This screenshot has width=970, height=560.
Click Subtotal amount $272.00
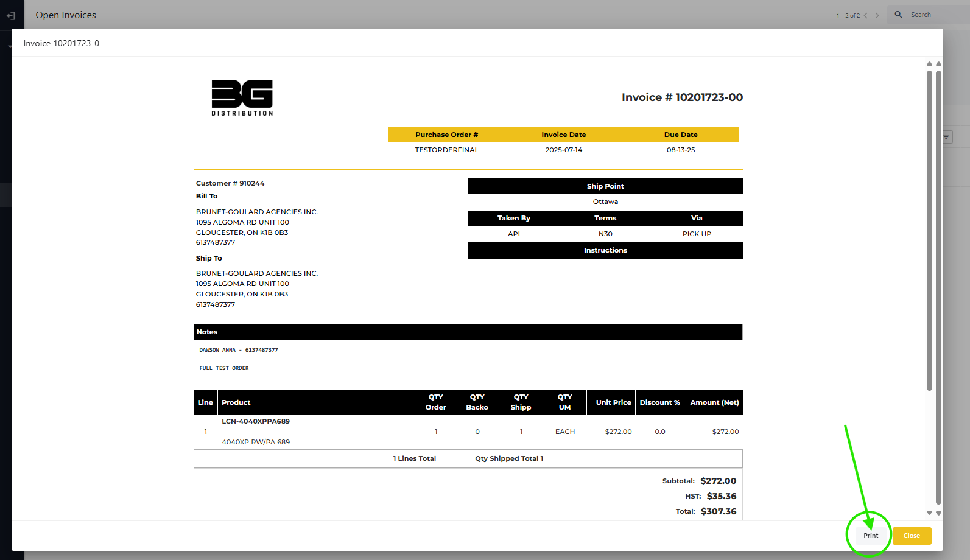[x=719, y=481]
